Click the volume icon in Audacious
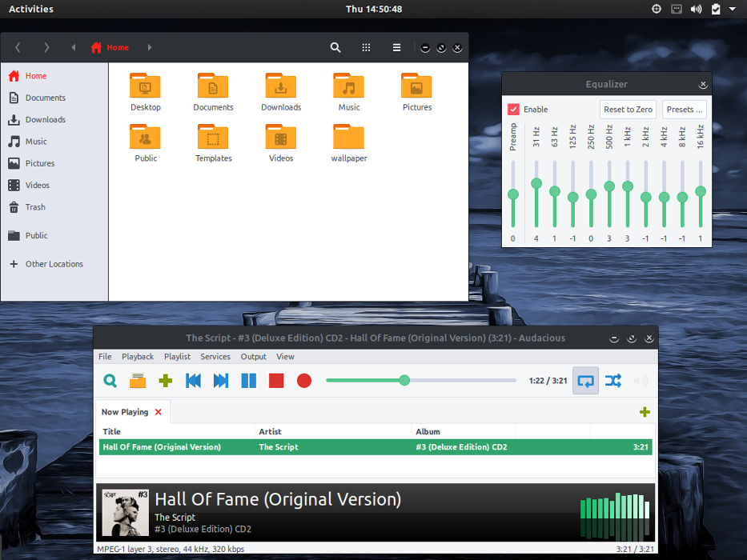Image resolution: width=747 pixels, height=560 pixels. pos(641,381)
